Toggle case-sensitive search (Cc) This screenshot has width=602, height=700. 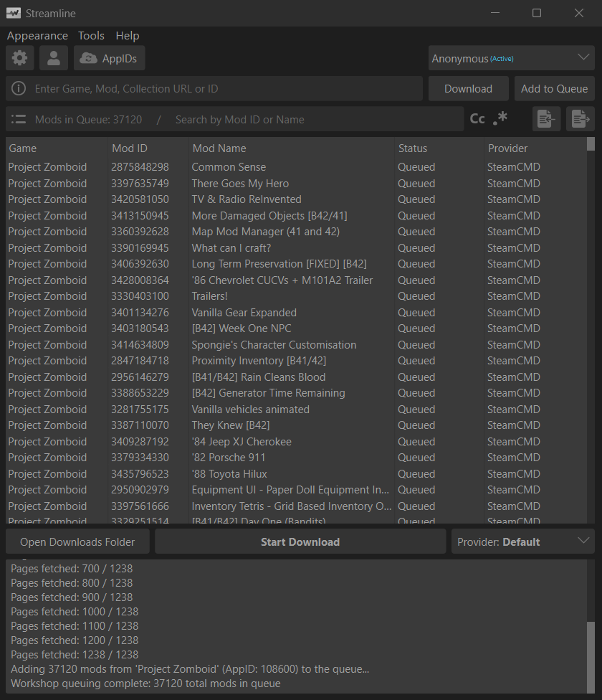477,119
